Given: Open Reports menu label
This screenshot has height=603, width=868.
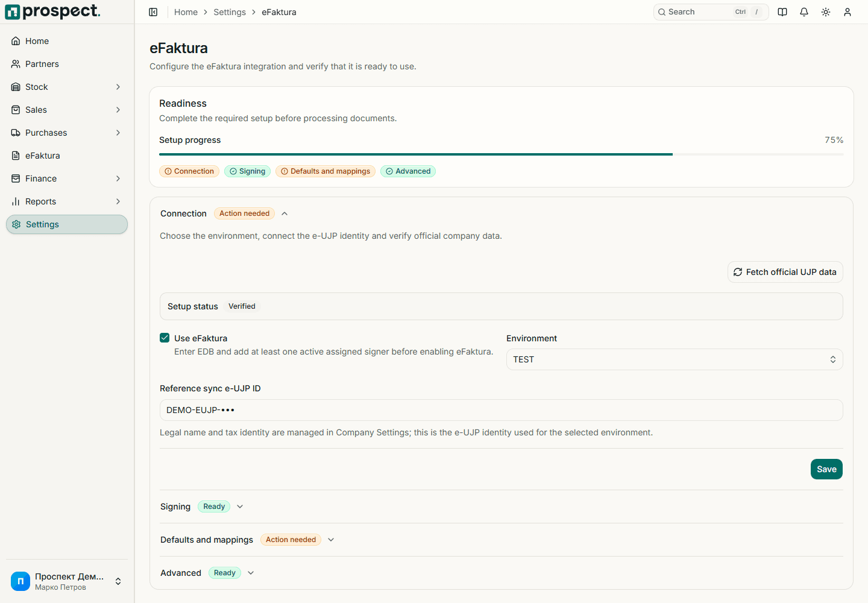Looking at the screenshot, I should coord(40,201).
